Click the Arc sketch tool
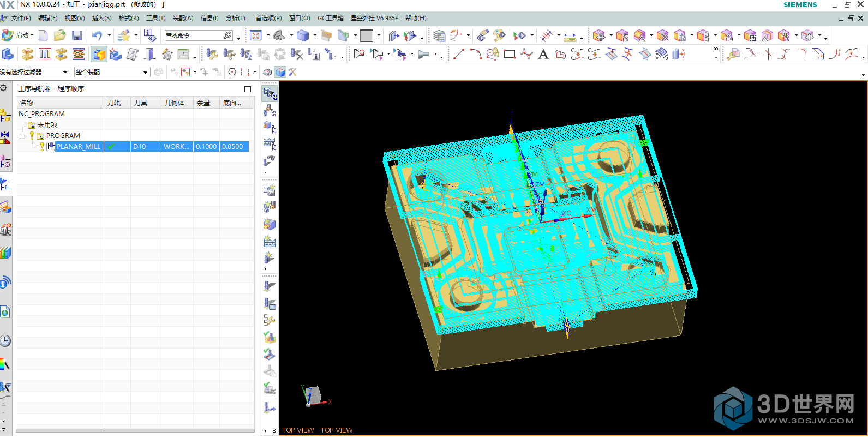The height and width of the screenshot is (438, 868). (x=476, y=54)
